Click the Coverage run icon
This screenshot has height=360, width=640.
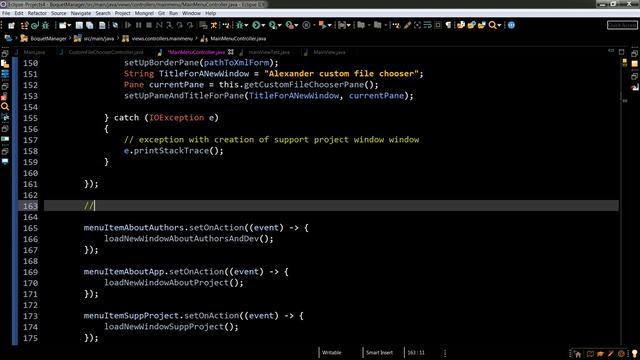tap(273, 25)
